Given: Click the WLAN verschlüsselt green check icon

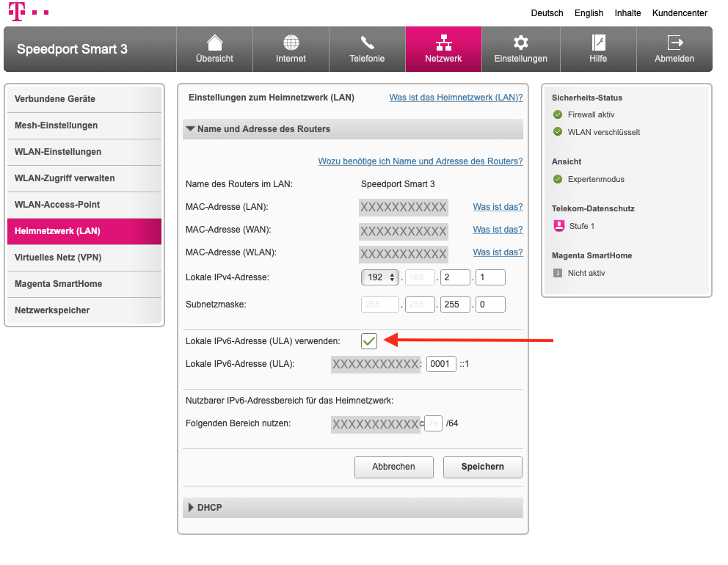Looking at the screenshot, I should pos(558,132).
